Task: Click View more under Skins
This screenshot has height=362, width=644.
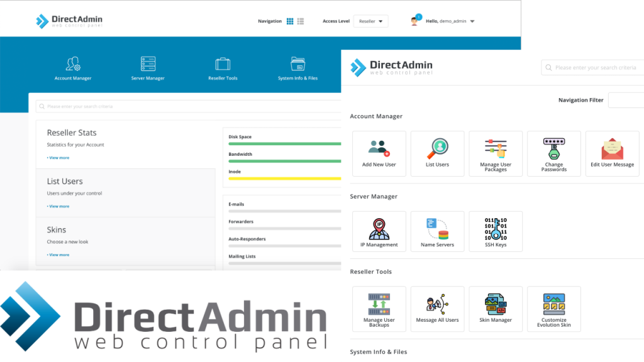Action: click(x=58, y=255)
